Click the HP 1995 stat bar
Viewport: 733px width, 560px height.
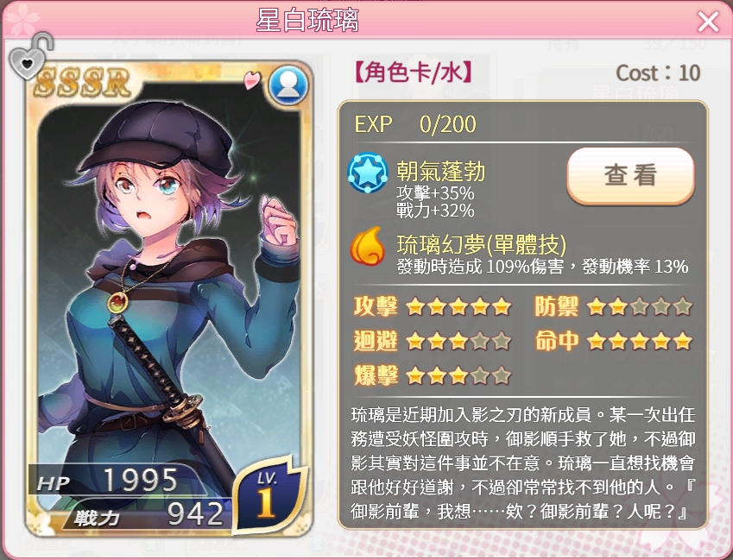(x=117, y=480)
